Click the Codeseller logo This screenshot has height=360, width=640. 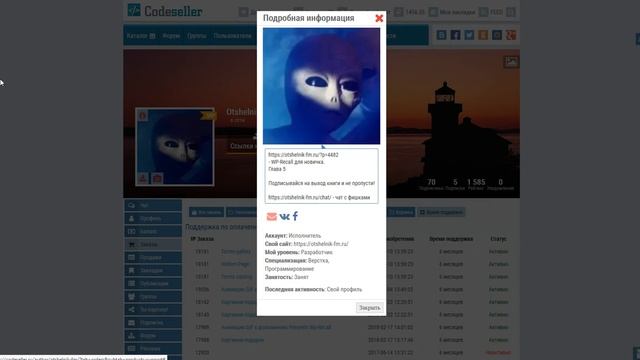[165, 11]
